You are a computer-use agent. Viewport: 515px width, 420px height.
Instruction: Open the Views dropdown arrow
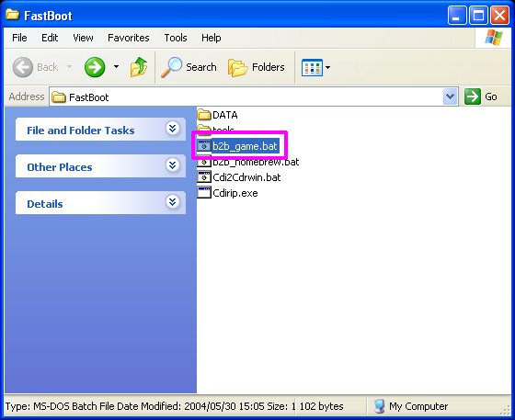(x=327, y=68)
